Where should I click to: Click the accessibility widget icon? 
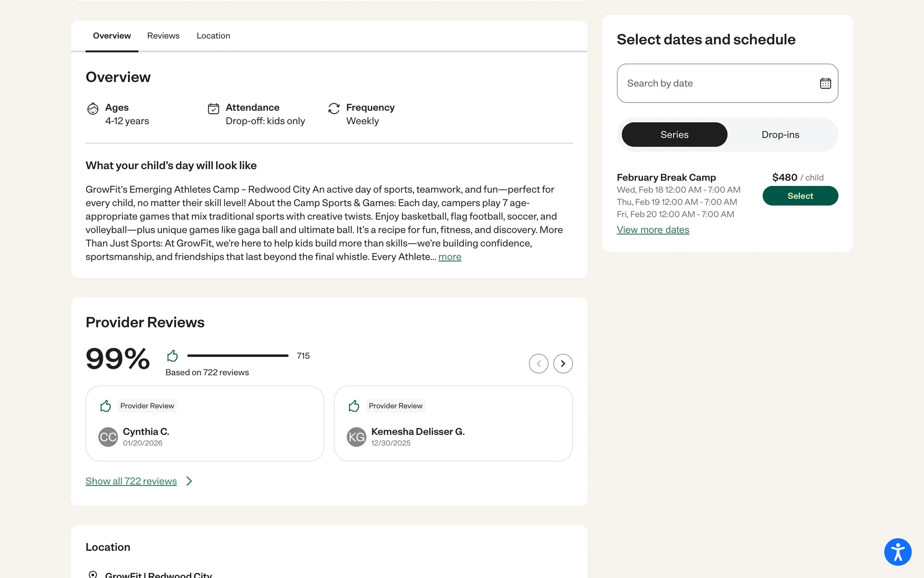pyautogui.click(x=898, y=552)
